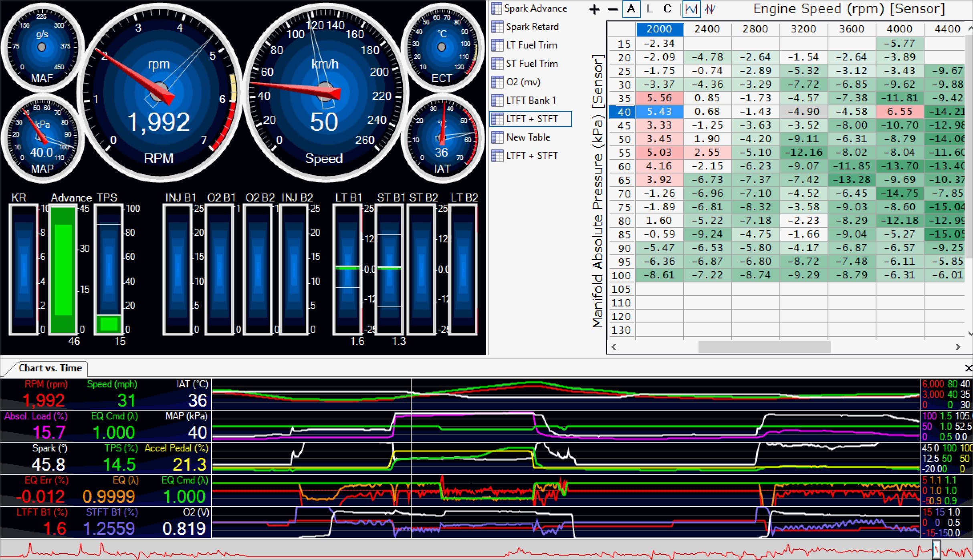Select the MAP round gauge
The height and width of the screenshot is (560, 973).
pos(42,138)
